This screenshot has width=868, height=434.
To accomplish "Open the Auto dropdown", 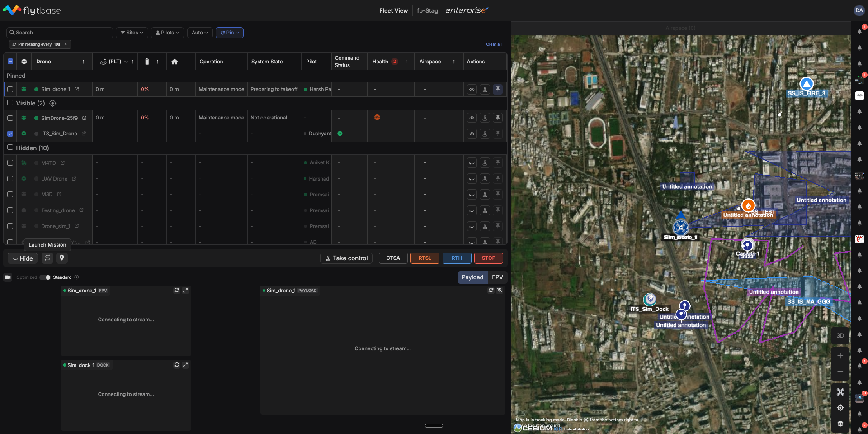I will (200, 33).
